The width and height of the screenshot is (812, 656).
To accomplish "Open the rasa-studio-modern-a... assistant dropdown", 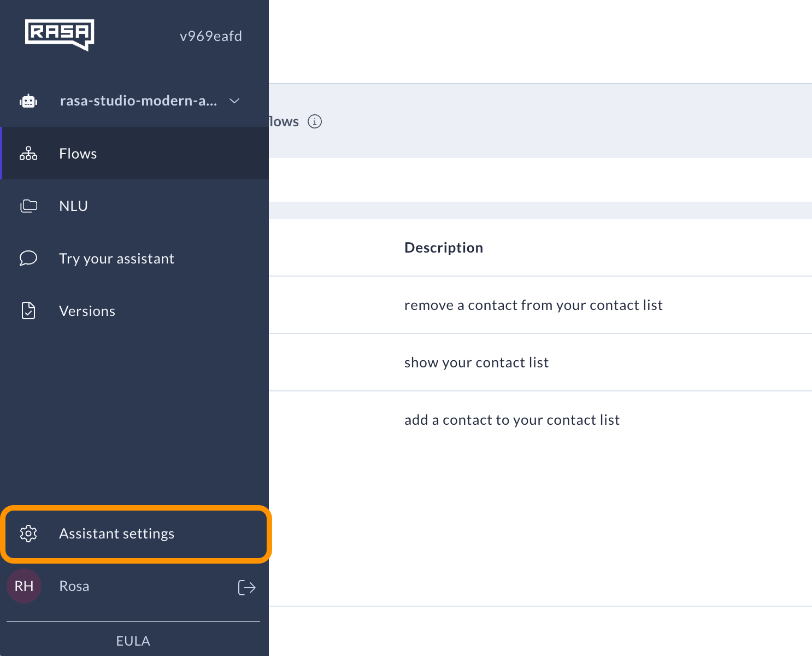I will pyautogui.click(x=138, y=101).
